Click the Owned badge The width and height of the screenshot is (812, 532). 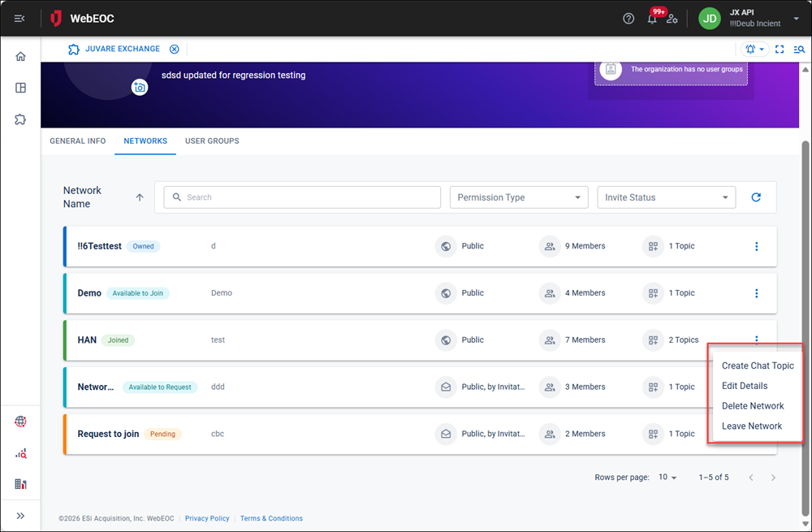point(143,247)
